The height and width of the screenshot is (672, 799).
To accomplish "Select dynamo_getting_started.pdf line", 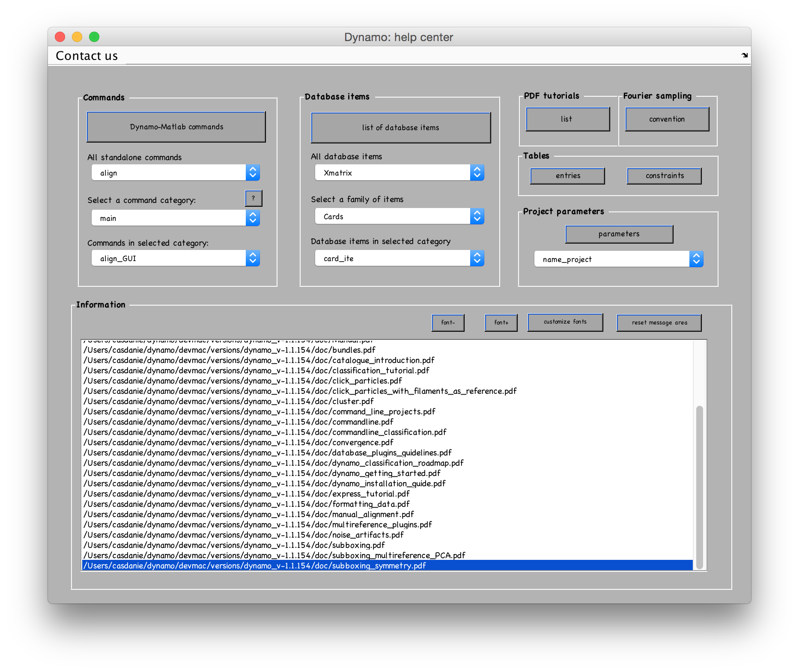I will [387, 473].
